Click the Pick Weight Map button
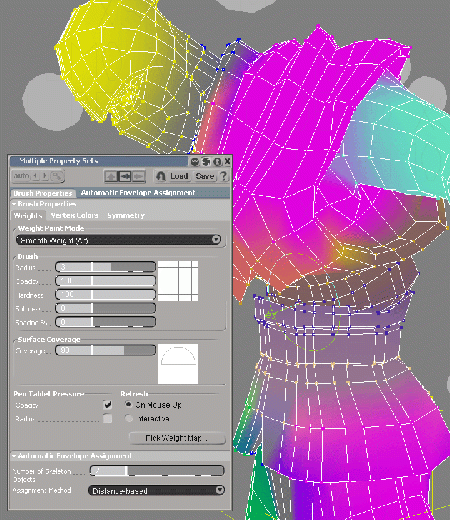 point(177,438)
